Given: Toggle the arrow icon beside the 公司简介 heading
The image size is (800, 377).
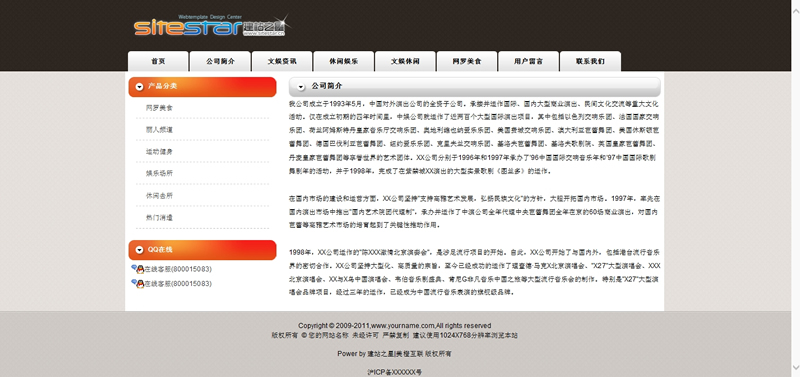Looking at the screenshot, I should [x=301, y=87].
